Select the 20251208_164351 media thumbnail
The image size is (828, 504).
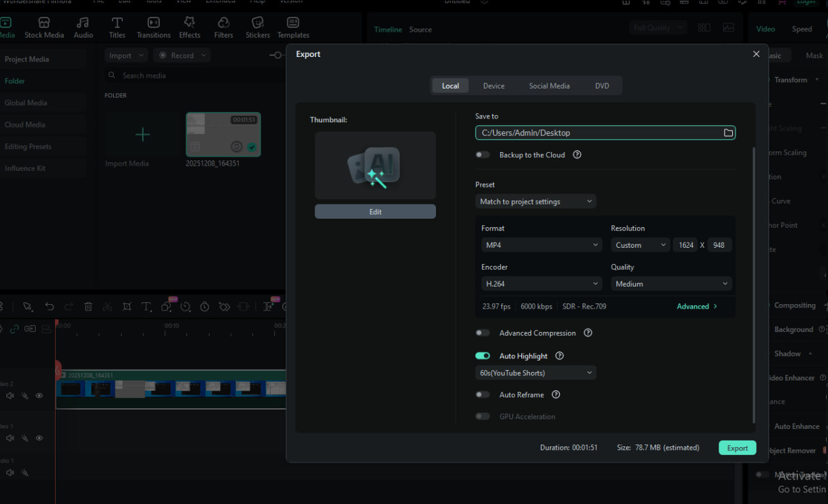click(223, 135)
